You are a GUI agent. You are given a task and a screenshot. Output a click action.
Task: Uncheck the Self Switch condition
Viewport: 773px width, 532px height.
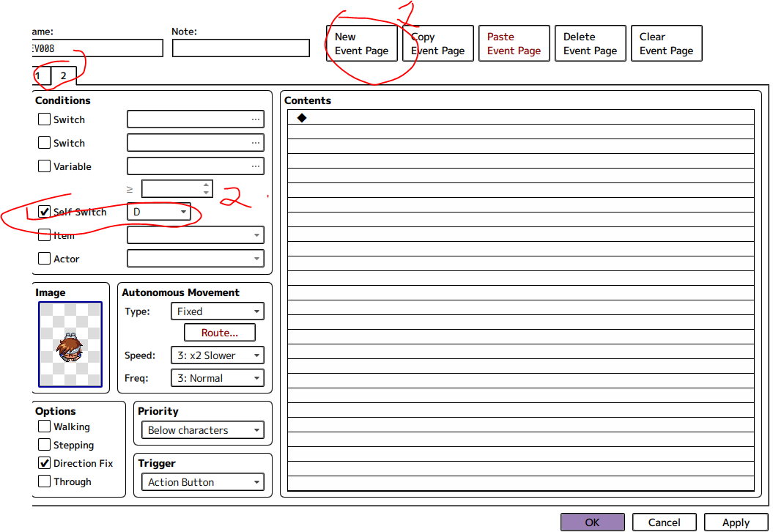44,211
